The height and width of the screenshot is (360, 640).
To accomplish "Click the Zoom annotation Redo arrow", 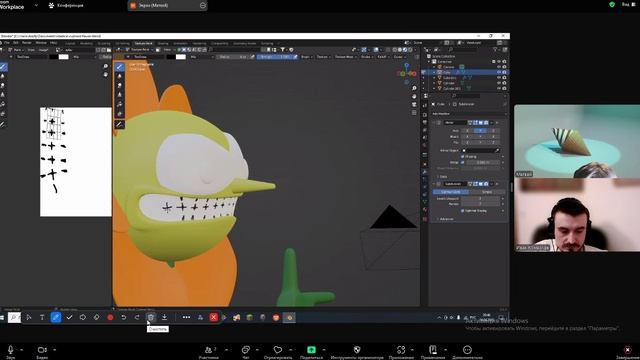I will pyautogui.click(x=137, y=317).
